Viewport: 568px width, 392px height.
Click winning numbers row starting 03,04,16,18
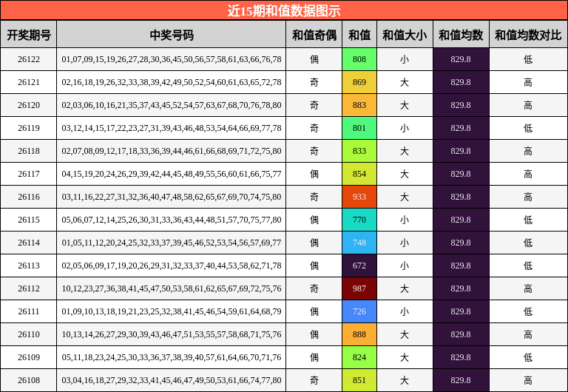[172, 380]
